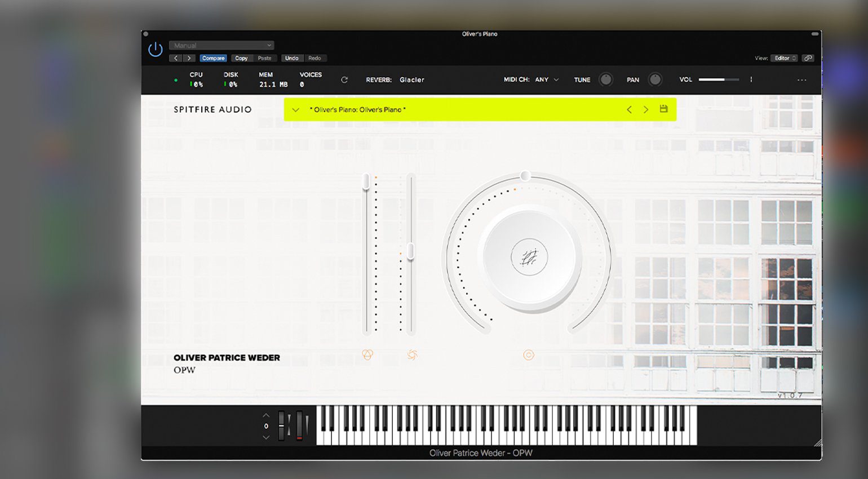Go to next preset with right arrow
868x479 pixels.
(x=646, y=110)
